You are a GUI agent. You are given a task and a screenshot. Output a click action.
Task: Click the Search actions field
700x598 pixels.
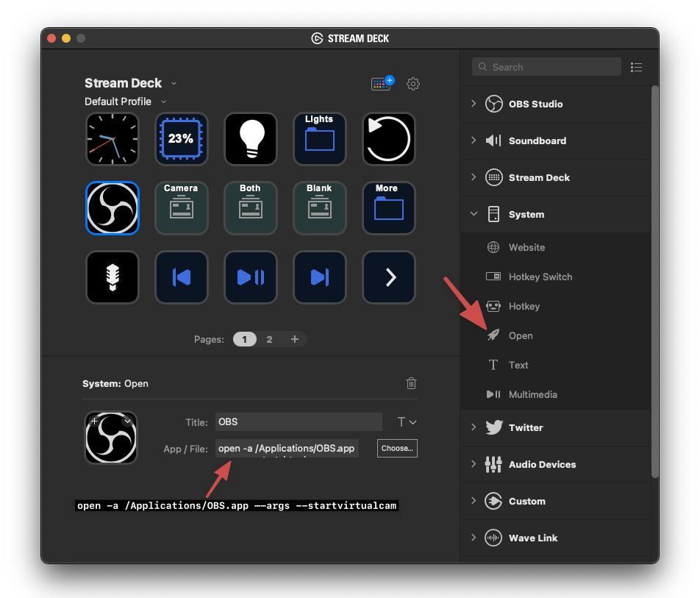click(546, 67)
